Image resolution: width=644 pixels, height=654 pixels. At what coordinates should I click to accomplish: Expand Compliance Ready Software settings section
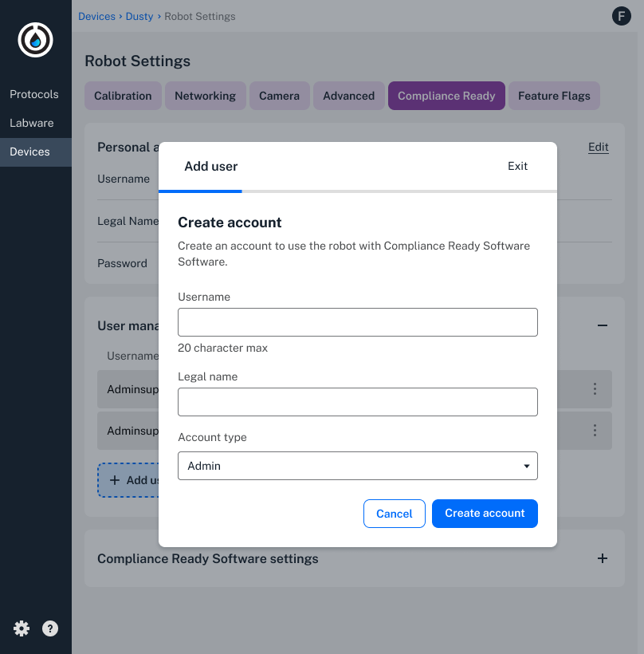point(602,558)
